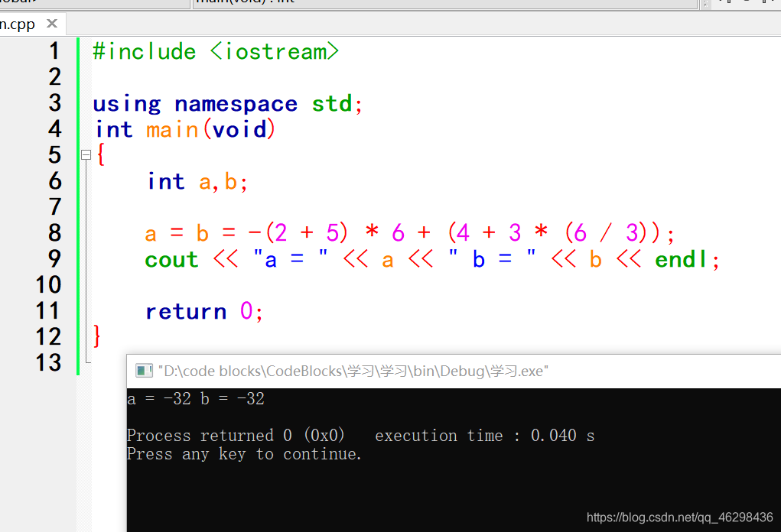Click the closing brace on line 12

click(97, 336)
